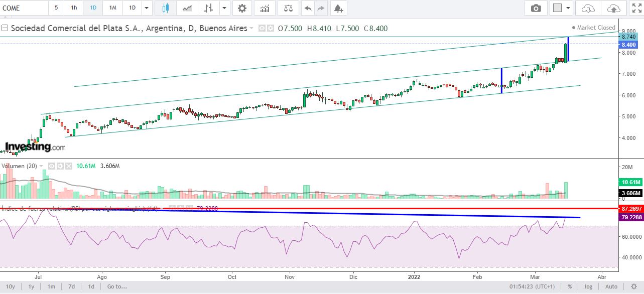The image size is (644, 294).
Task: Take a chart snapshot with camera icon
Action: (x=536, y=8)
